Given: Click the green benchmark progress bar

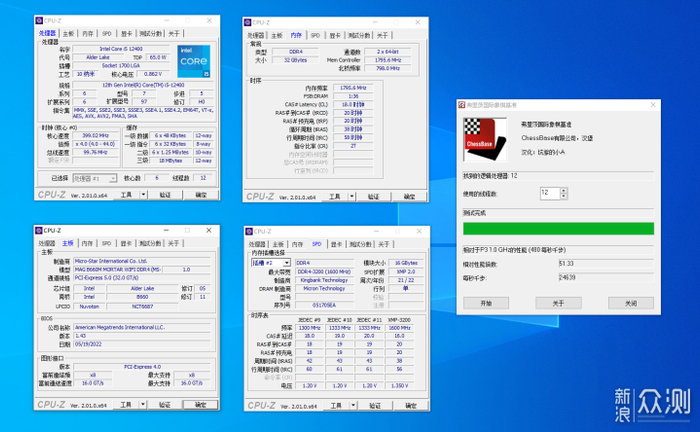Looking at the screenshot, I should pos(558,229).
